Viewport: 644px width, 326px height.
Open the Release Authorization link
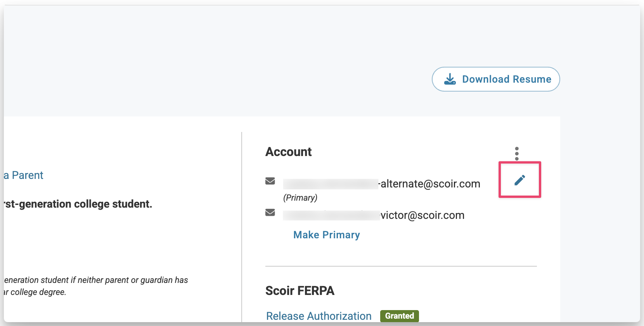click(x=319, y=316)
